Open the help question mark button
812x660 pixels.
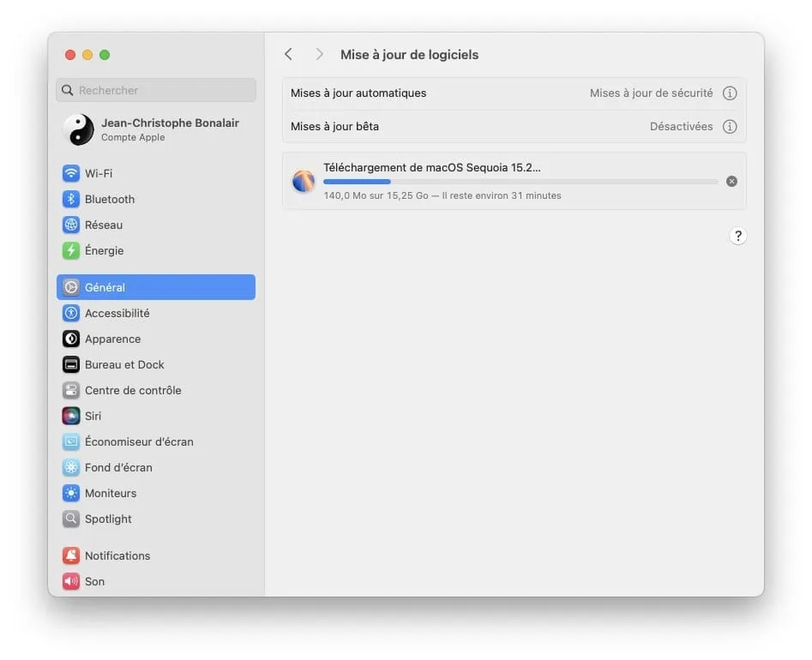point(738,236)
